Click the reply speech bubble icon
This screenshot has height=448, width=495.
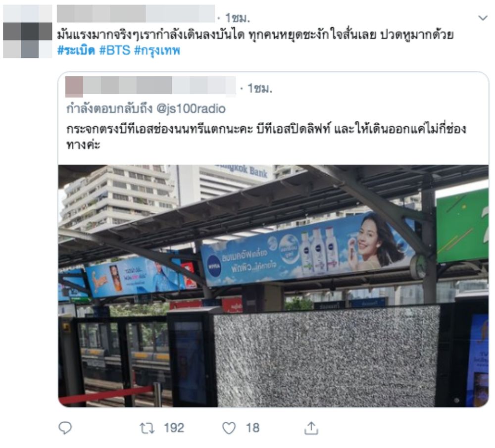[65, 428]
